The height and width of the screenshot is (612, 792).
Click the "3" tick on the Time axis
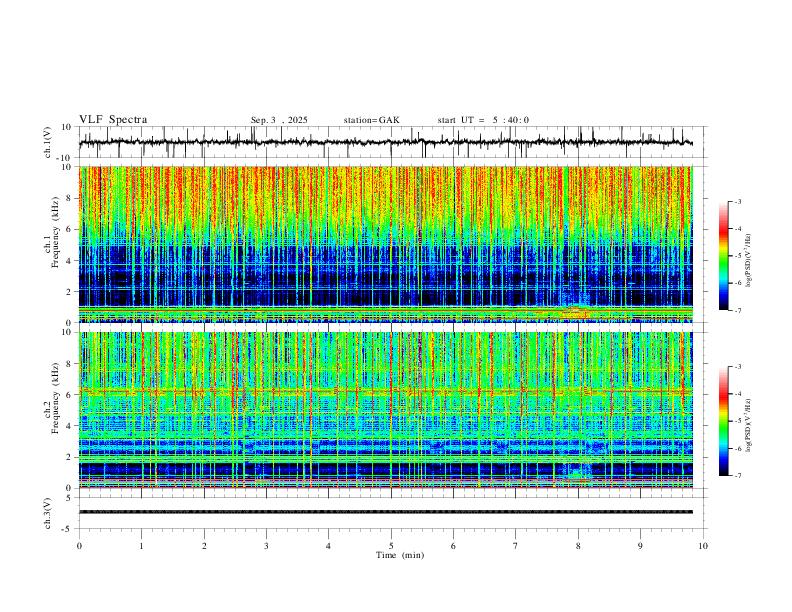pyautogui.click(x=266, y=546)
